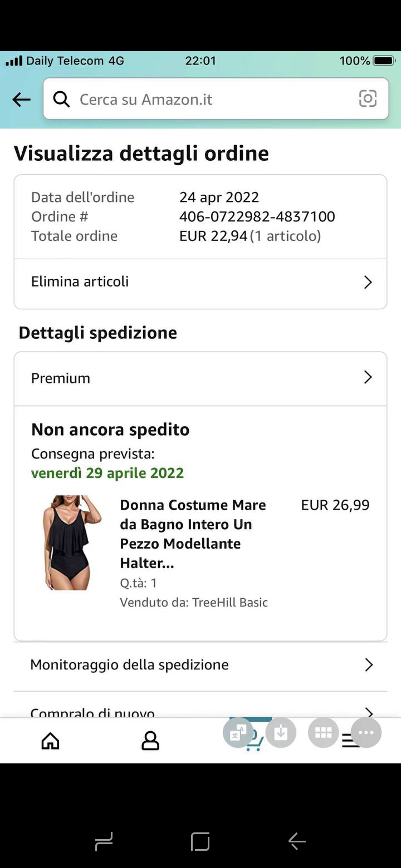Expand Elimina articoli chevron
The width and height of the screenshot is (401, 868).
tap(368, 282)
